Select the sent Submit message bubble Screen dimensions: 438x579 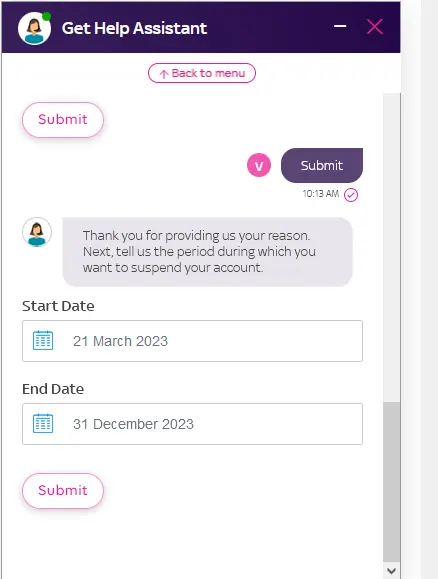click(322, 165)
